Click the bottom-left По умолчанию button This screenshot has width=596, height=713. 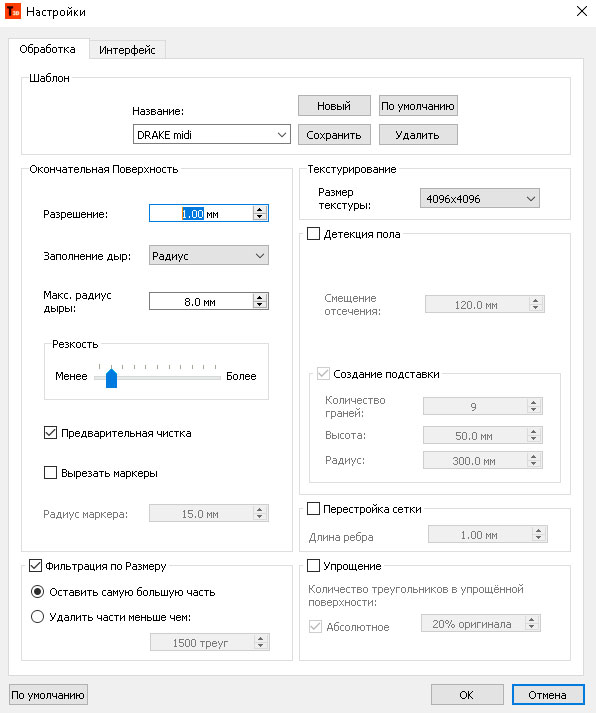[x=48, y=695]
